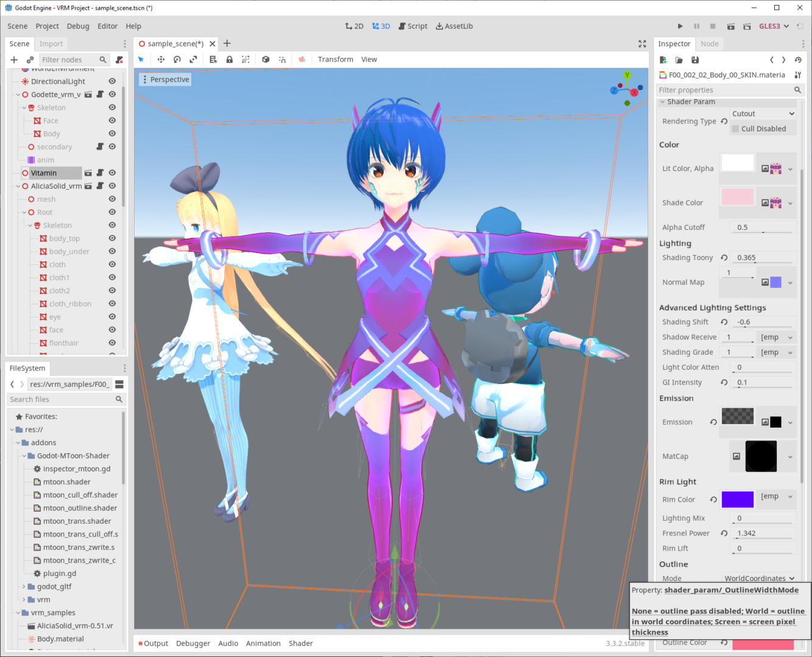Image resolution: width=812 pixels, height=657 pixels.
Task: Collapse the AliciaSolid_vrm node tree
Action: tap(18, 186)
